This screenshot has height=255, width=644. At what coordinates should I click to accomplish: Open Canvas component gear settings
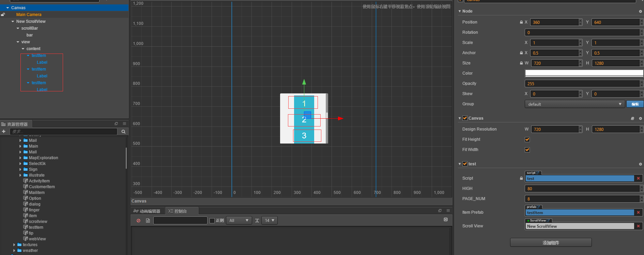point(640,118)
